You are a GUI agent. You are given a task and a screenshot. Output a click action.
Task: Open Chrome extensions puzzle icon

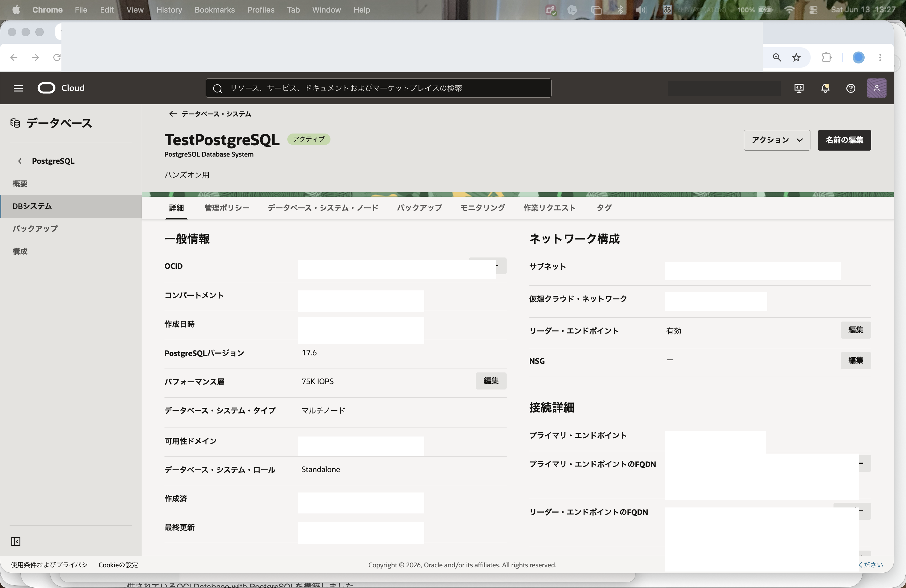click(826, 57)
